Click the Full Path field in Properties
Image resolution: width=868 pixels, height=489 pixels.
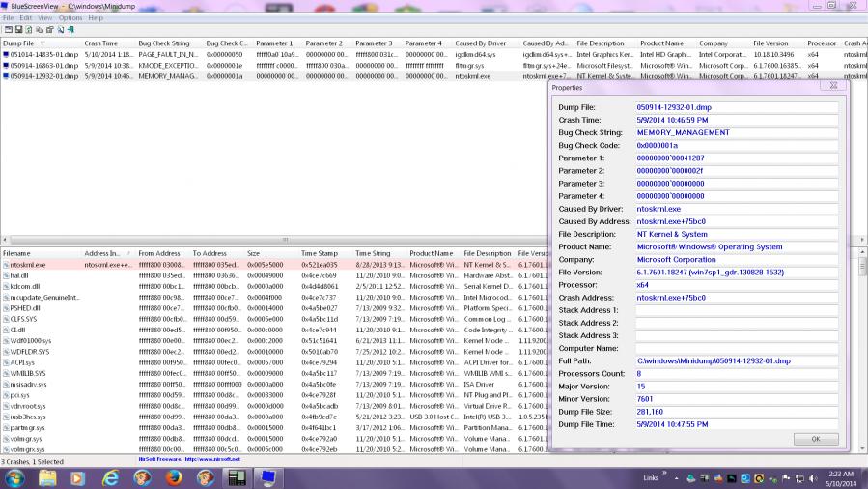coord(737,361)
